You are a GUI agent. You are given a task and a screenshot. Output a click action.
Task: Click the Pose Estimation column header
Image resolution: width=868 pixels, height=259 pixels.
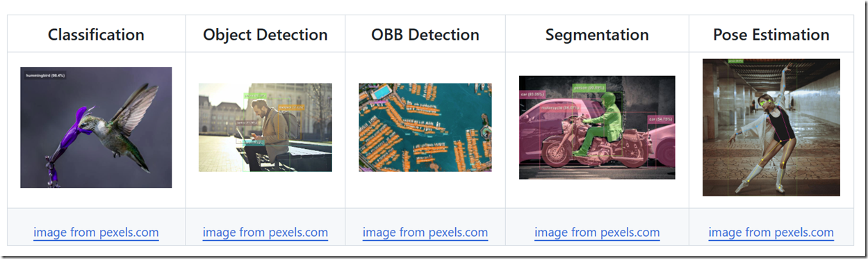(x=771, y=34)
